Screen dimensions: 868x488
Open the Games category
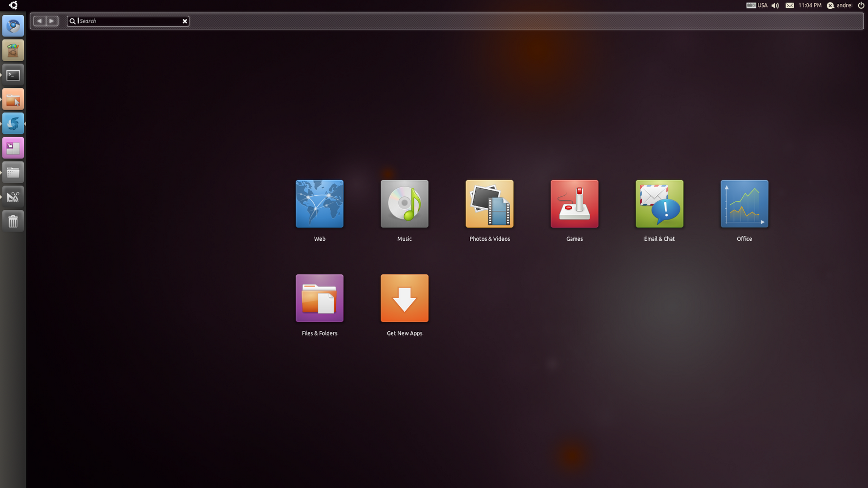click(x=575, y=204)
